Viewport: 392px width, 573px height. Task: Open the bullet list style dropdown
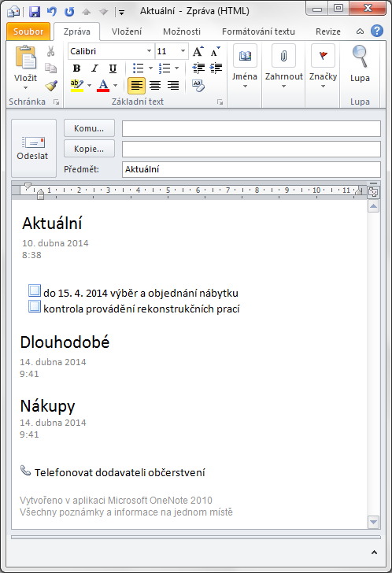click(x=150, y=68)
